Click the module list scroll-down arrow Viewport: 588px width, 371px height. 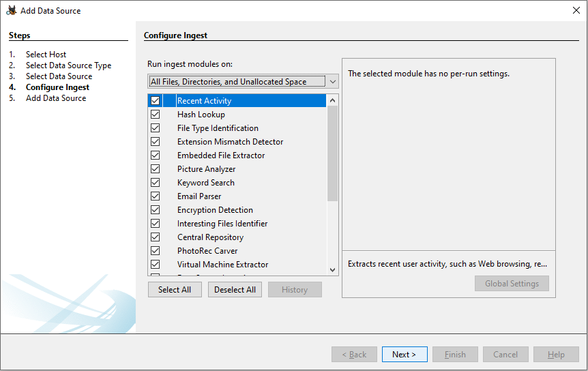pyautogui.click(x=333, y=270)
